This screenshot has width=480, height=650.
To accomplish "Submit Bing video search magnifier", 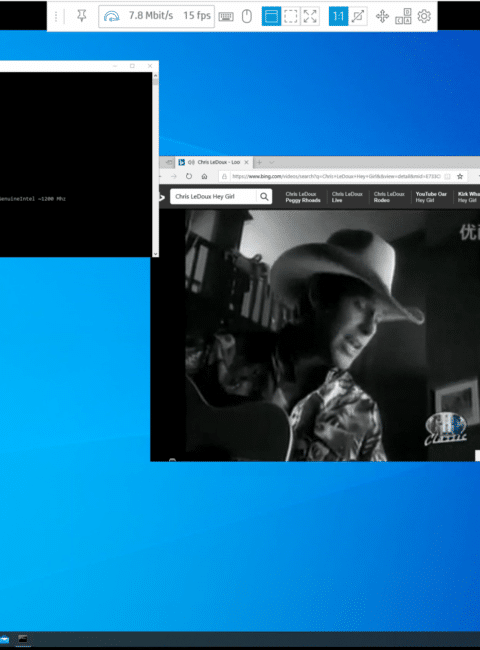I will click(264, 196).
